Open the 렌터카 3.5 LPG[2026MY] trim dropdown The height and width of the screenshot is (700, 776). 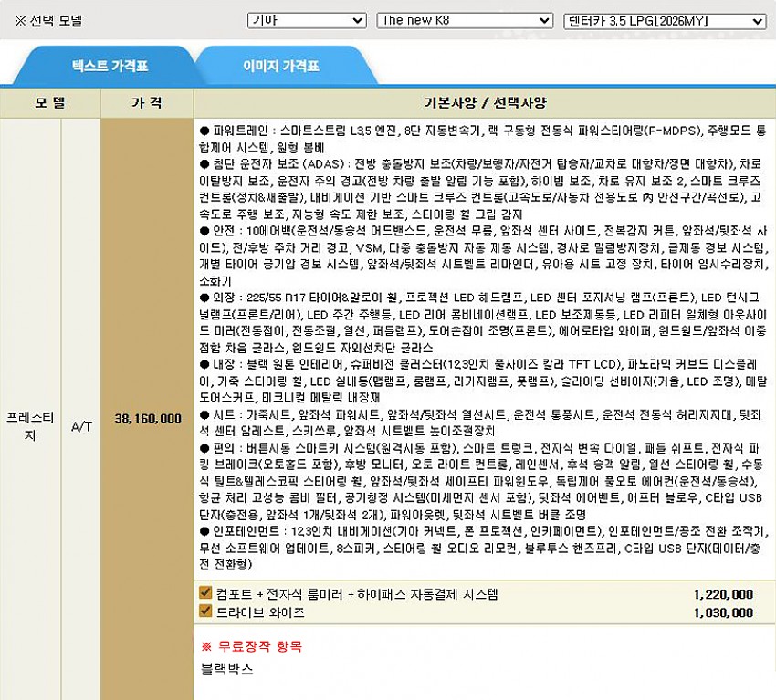(664, 20)
